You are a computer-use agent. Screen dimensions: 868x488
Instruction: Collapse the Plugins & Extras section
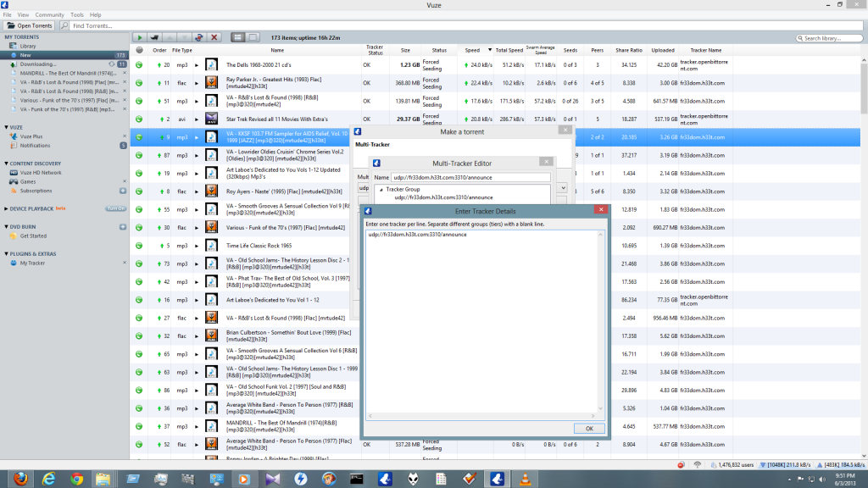coord(6,254)
